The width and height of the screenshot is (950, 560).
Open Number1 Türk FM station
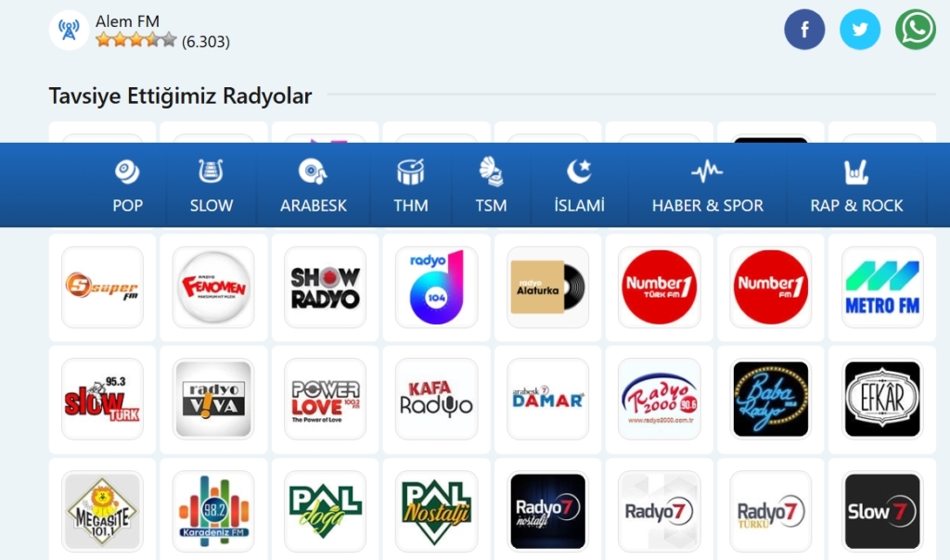pos(660,287)
